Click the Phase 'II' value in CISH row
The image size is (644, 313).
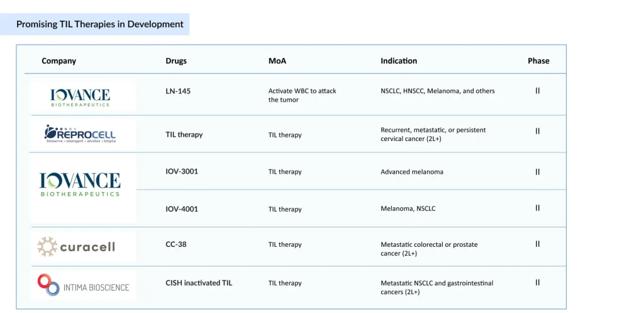538,283
